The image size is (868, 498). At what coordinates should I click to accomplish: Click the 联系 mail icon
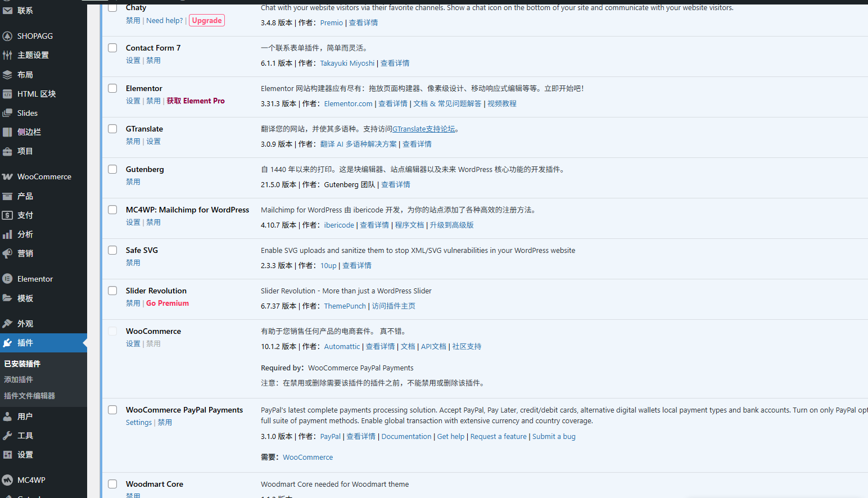7,10
